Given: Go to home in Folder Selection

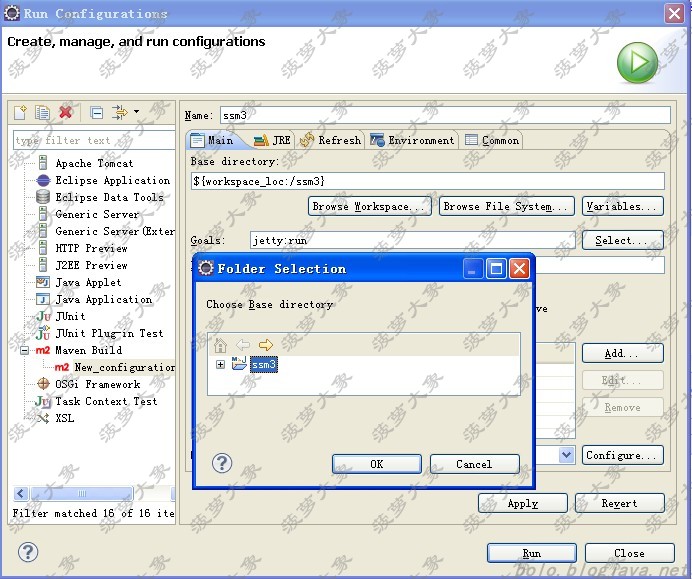Looking at the screenshot, I should [220, 345].
